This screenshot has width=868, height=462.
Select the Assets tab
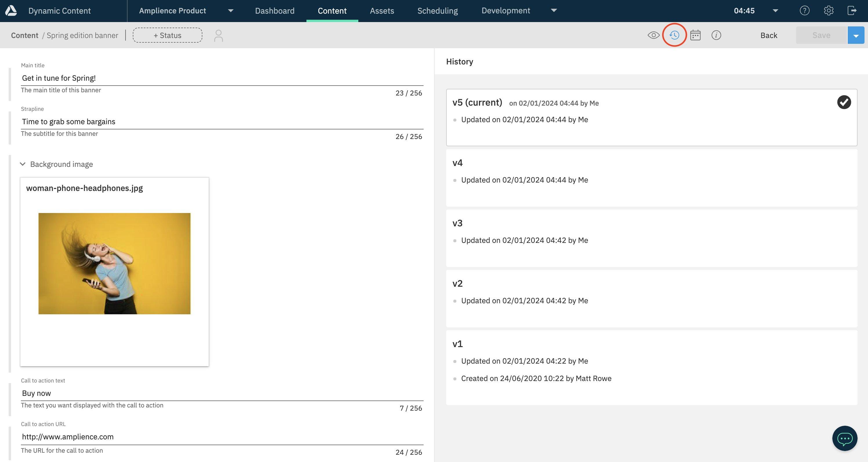[x=382, y=10]
